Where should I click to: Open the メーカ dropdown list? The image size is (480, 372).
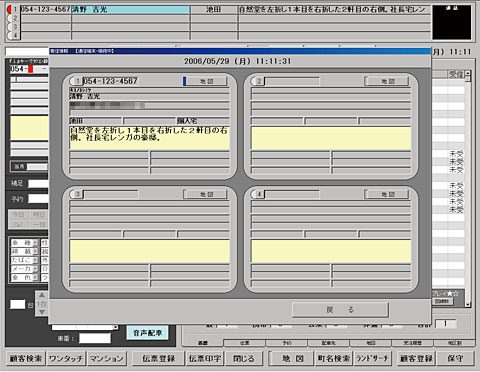36,269
